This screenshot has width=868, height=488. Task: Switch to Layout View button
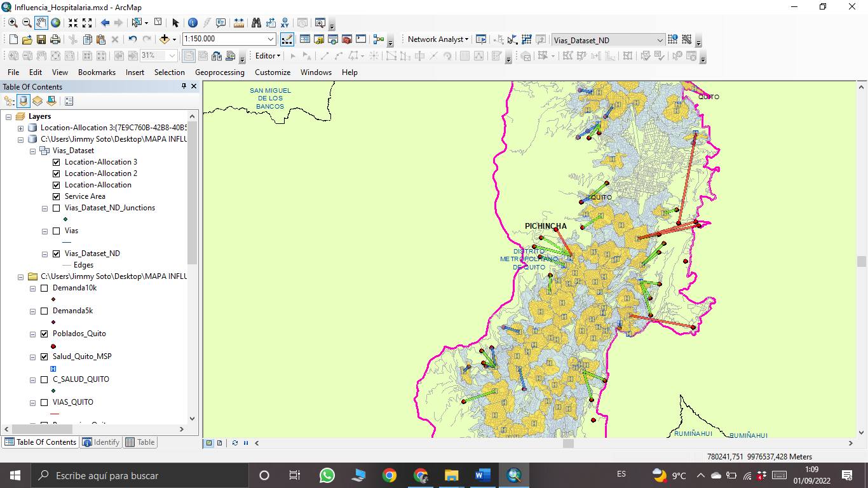pos(219,443)
